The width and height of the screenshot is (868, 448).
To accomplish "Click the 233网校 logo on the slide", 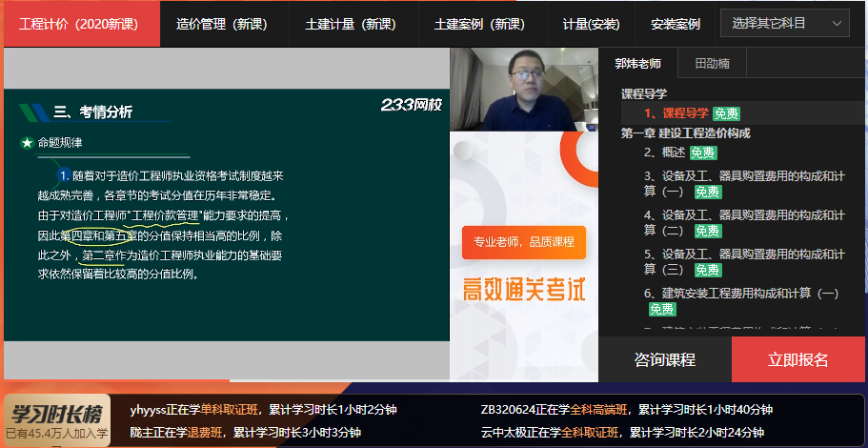I will (411, 106).
